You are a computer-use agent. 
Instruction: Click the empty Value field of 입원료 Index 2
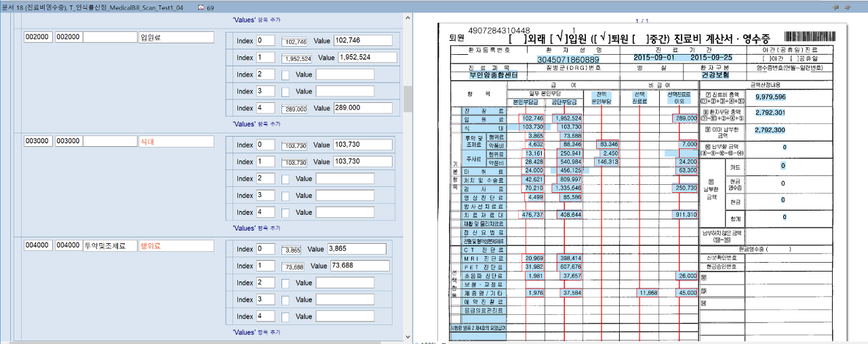click(344, 74)
